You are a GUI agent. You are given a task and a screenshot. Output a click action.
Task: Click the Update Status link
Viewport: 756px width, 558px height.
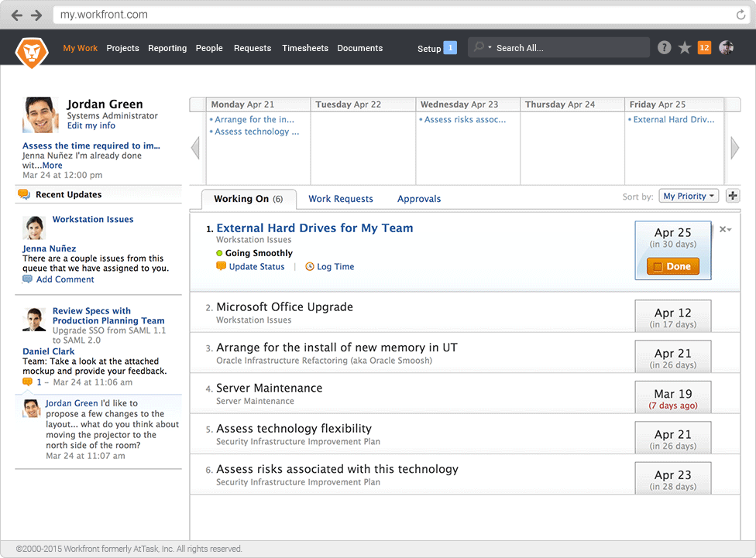[x=256, y=267]
